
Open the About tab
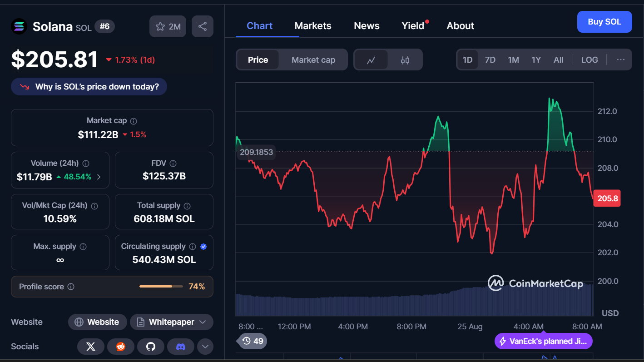coord(461,26)
